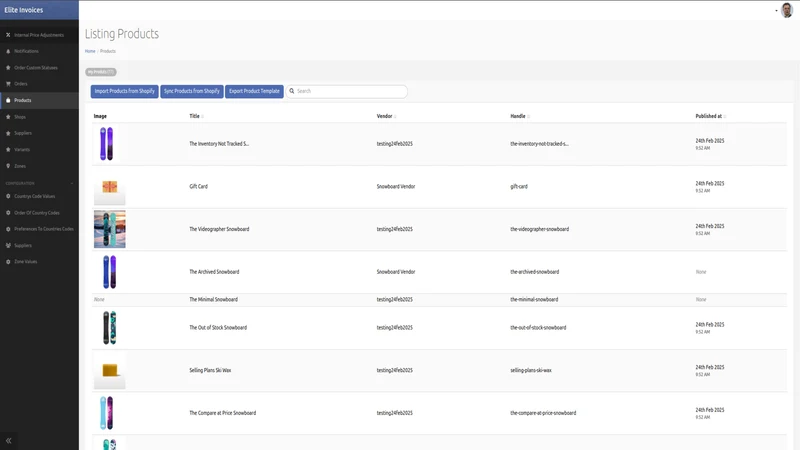Click the Countrys Code Values gear icon
Screen dimensions: 800x450
pos(8,196)
